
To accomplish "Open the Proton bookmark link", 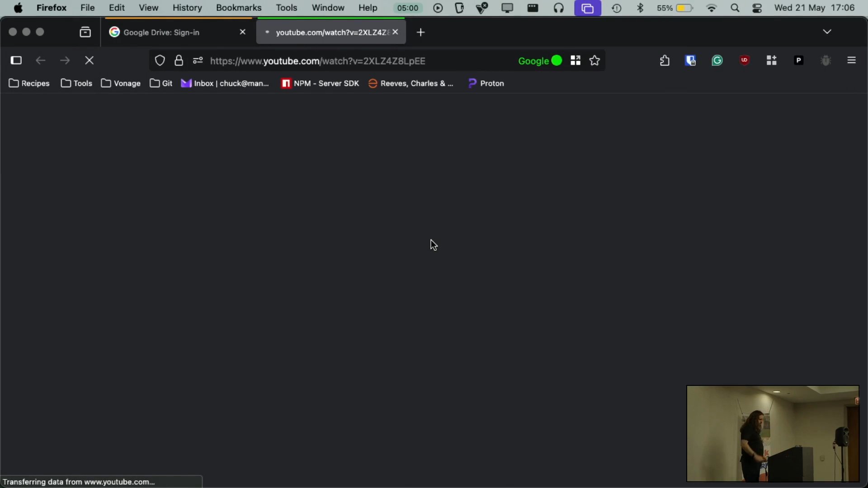I will pyautogui.click(x=486, y=84).
